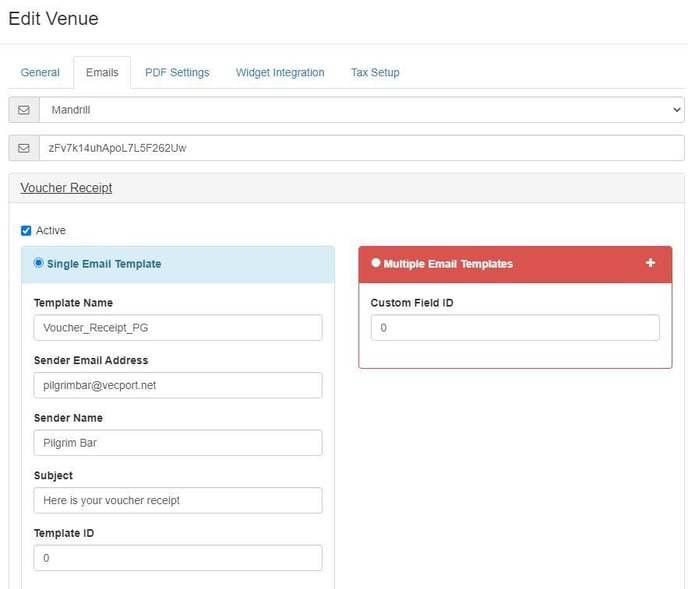Click the Subject input field
The image size is (688, 589).
click(x=178, y=500)
